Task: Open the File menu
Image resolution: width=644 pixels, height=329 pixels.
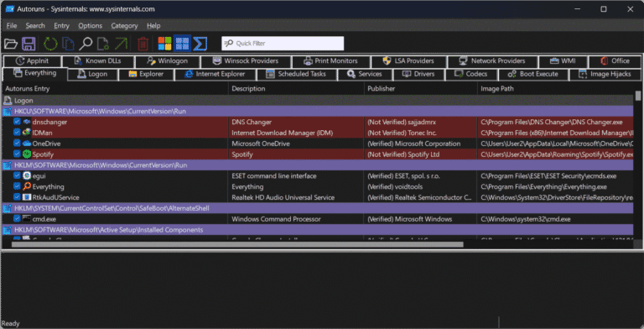Action: click(x=12, y=25)
